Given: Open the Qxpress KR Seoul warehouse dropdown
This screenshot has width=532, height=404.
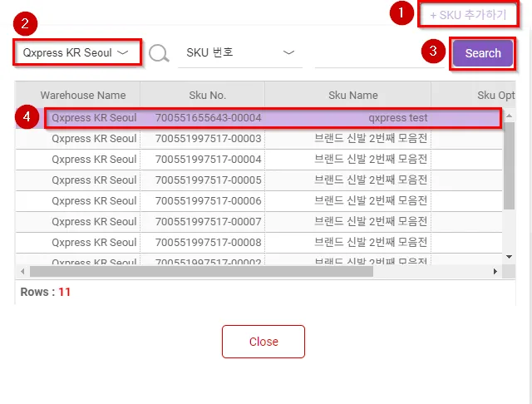Looking at the screenshot, I should coord(77,52).
